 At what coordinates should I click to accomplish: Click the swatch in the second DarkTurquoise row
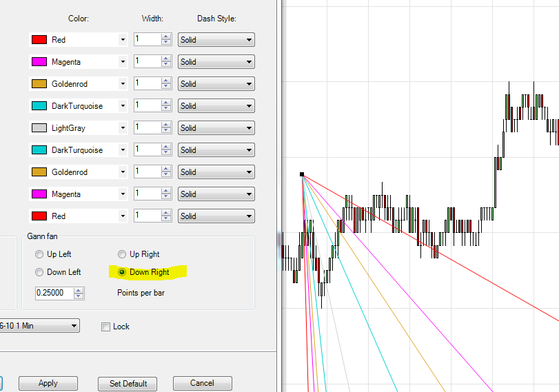39,150
